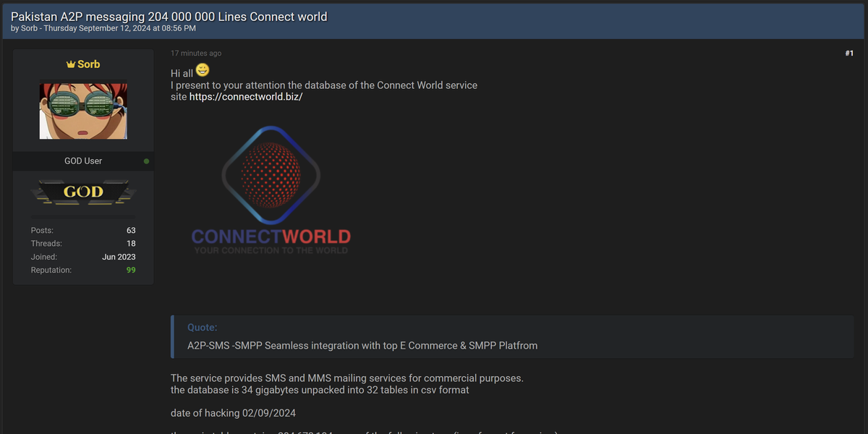868x434 pixels.
Task: Click the author link 'by Sorb' under title
Action: [28, 27]
